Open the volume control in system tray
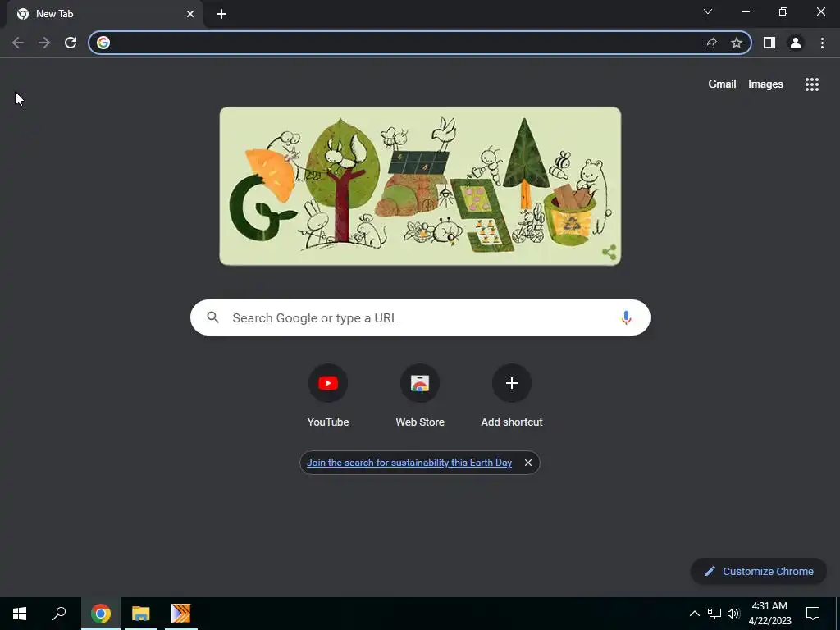Screen dimensions: 840x630 733,614
